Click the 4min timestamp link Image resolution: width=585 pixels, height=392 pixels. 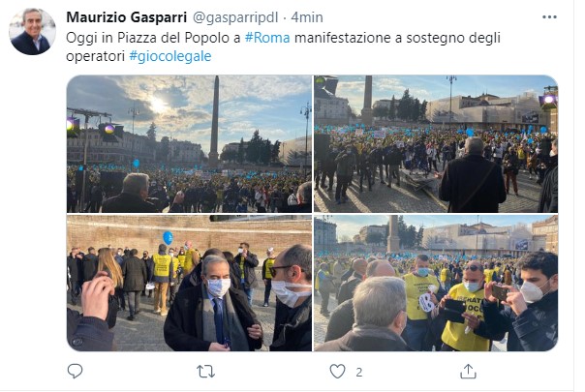point(307,17)
